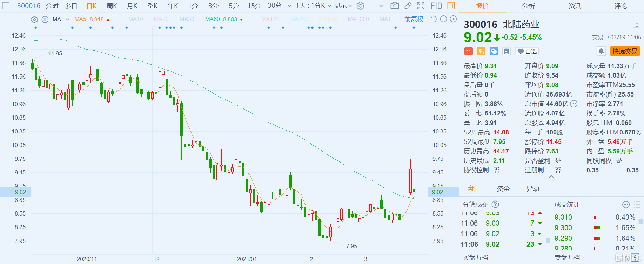The image size is (644, 264).
Task: Click the 快捷交易 quick trade button
Action: [x=625, y=51]
